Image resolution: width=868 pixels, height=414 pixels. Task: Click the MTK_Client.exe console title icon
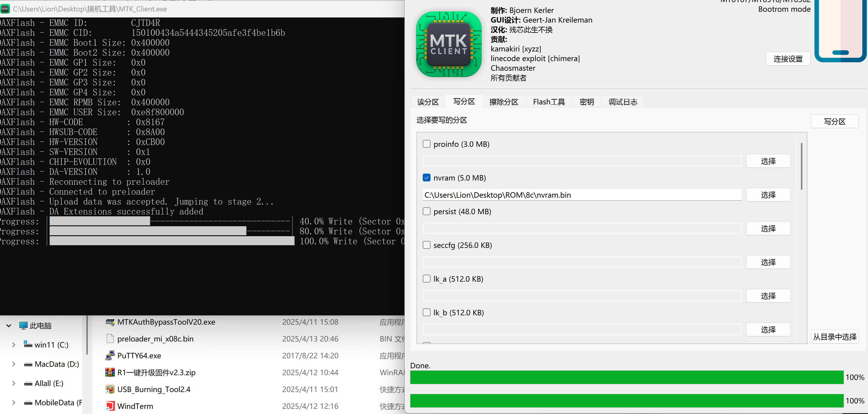[x=5, y=9]
